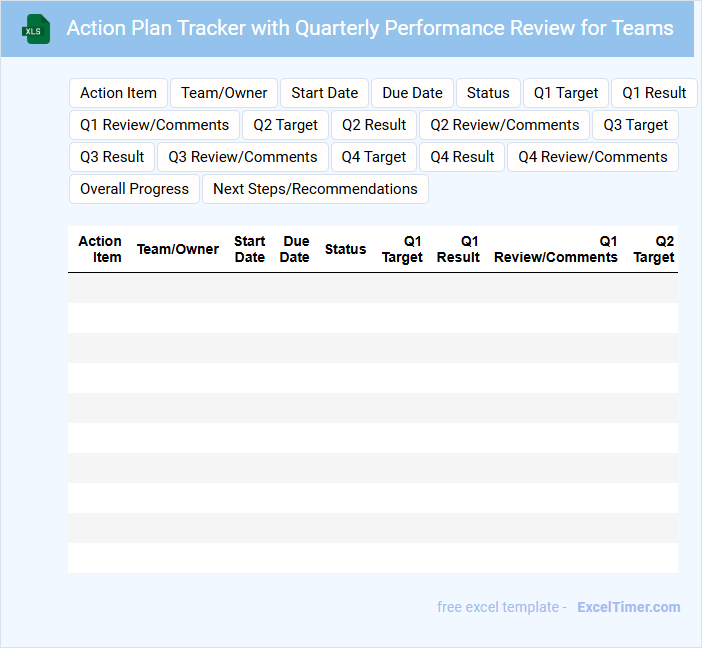
Task: Click the Q2 Result tag
Action: (374, 125)
